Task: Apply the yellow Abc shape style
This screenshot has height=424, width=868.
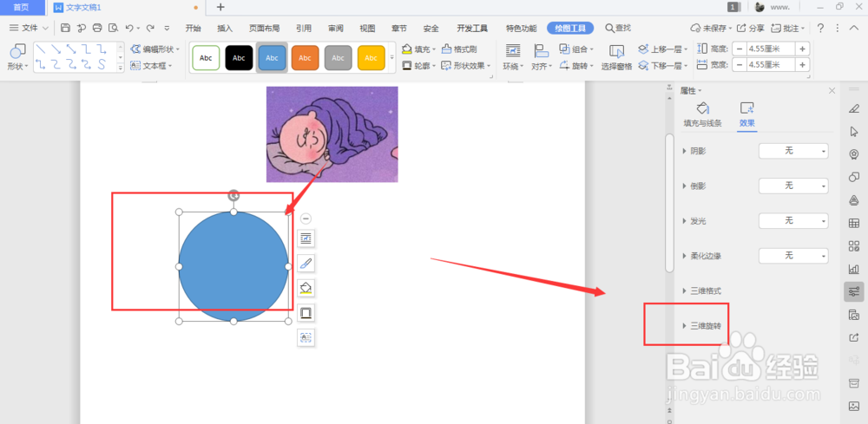Action: [372, 57]
